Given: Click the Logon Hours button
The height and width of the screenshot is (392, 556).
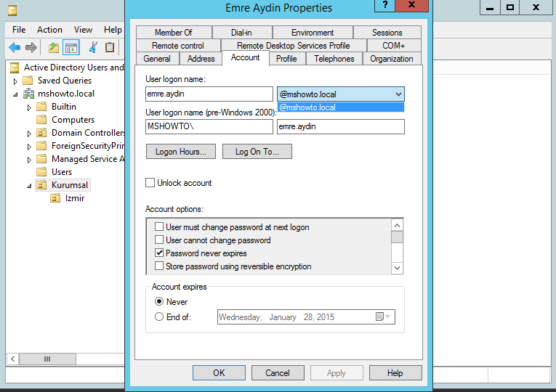Looking at the screenshot, I should 180,152.
